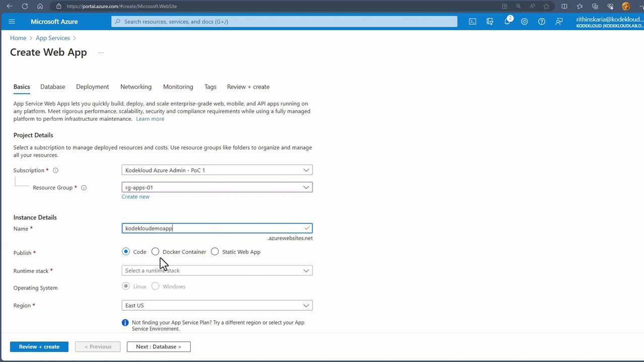Choose Windows as operating system
This screenshot has width=644, height=362.
tap(155, 287)
